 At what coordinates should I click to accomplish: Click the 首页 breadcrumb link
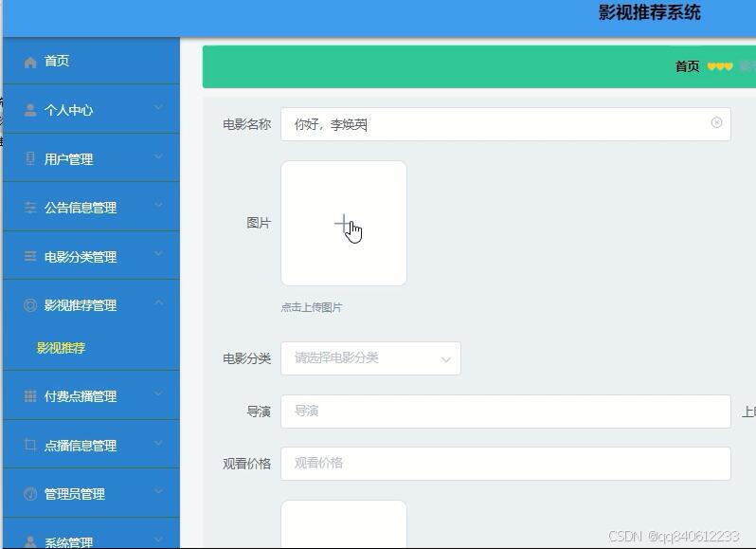(687, 66)
